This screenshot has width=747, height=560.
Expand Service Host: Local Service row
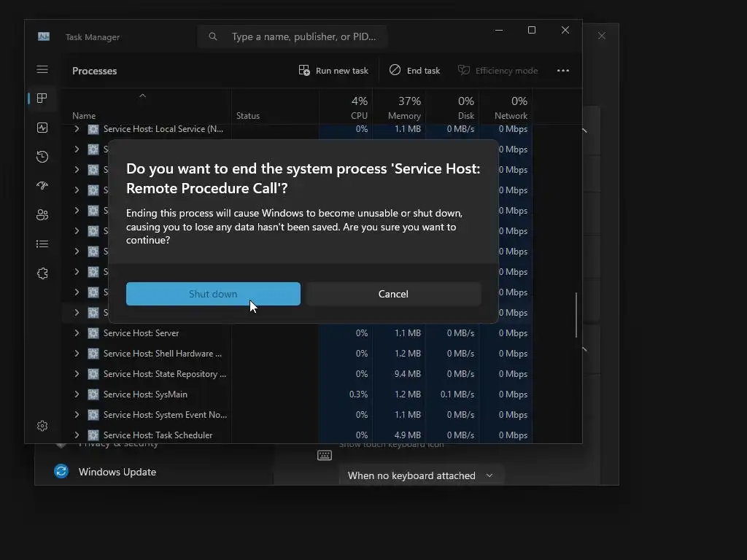point(77,129)
